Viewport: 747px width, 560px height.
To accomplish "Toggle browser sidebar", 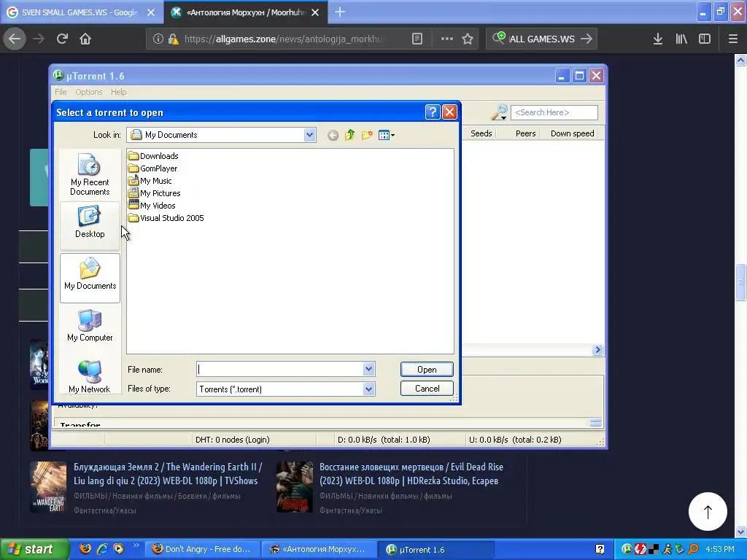I will point(705,39).
